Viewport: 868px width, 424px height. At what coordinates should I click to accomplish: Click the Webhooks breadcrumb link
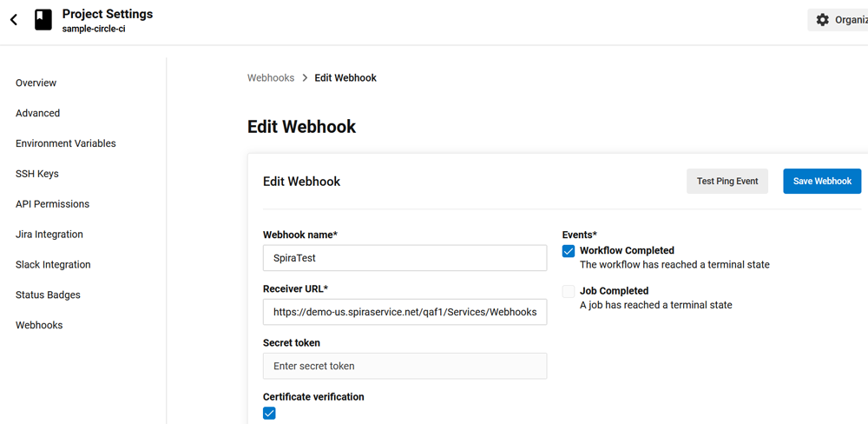click(x=271, y=78)
